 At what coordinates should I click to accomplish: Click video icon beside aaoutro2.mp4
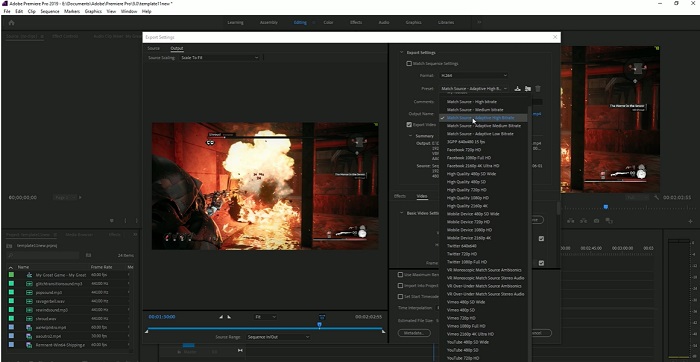pyautogui.click(x=29, y=336)
